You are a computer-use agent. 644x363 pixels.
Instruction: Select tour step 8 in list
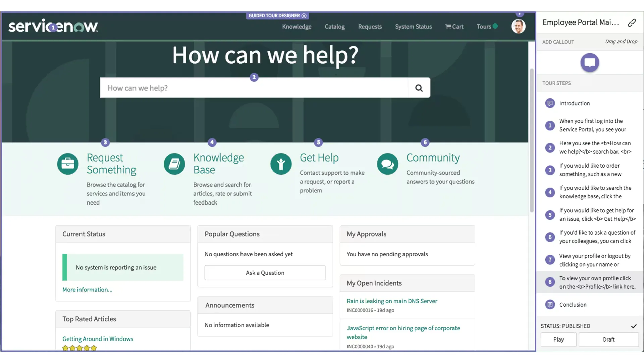click(x=590, y=282)
